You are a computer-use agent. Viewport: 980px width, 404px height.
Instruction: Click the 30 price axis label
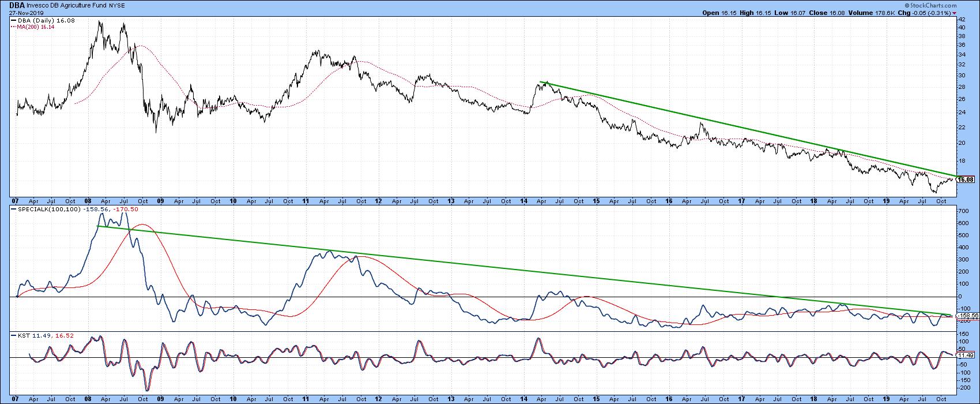click(x=961, y=75)
